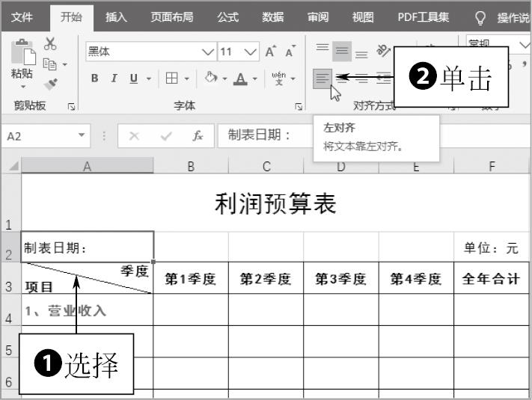Click the select-all corner triangle

(13, 166)
